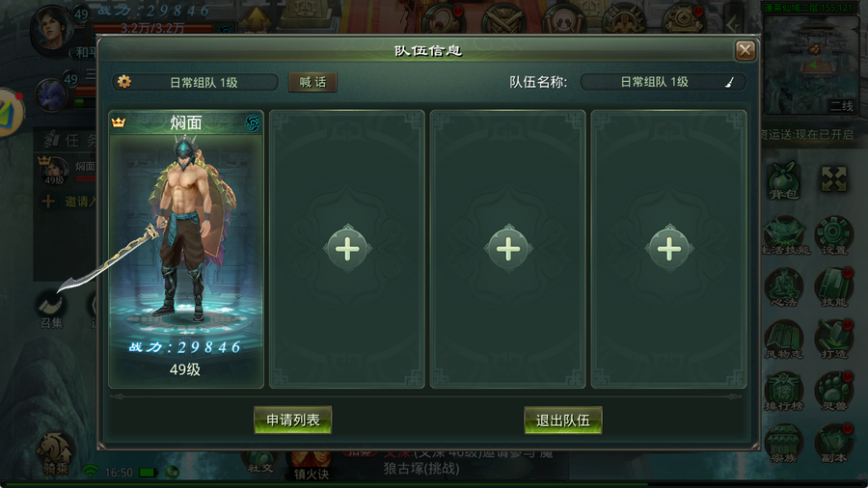Image resolution: width=868 pixels, height=488 pixels.
Task: Edit team name with brush icon
Action: click(x=730, y=82)
